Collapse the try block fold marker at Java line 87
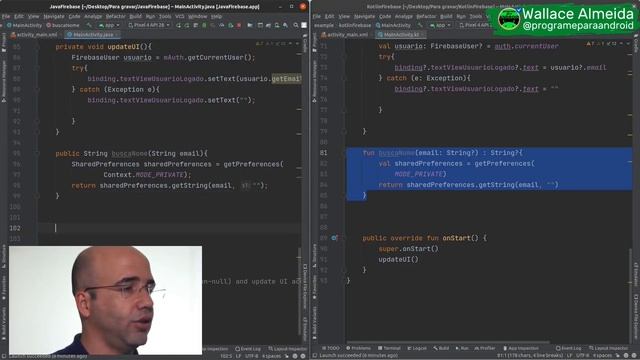This screenshot has width=640, height=360. 37,68
